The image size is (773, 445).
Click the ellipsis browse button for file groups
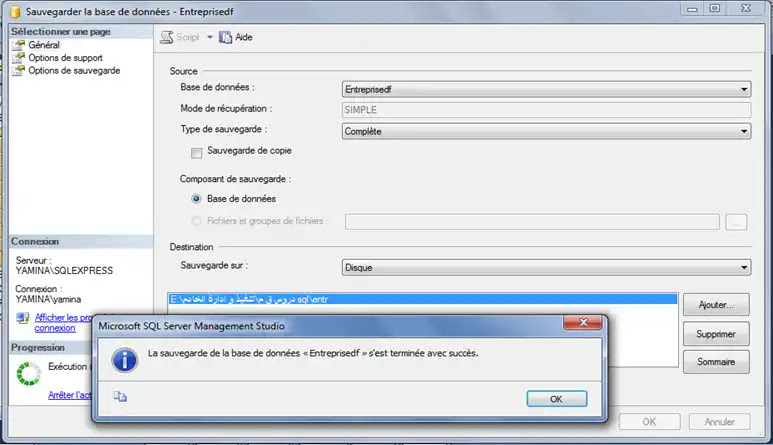[736, 222]
